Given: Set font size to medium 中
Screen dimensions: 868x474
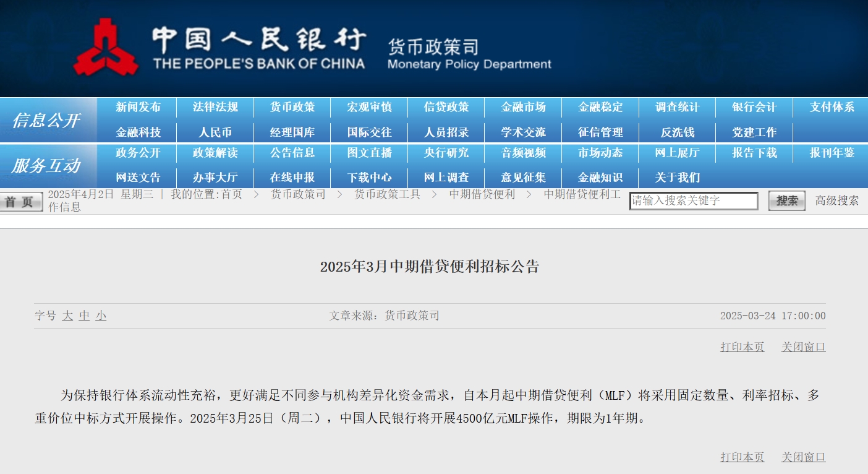Looking at the screenshot, I should (84, 316).
